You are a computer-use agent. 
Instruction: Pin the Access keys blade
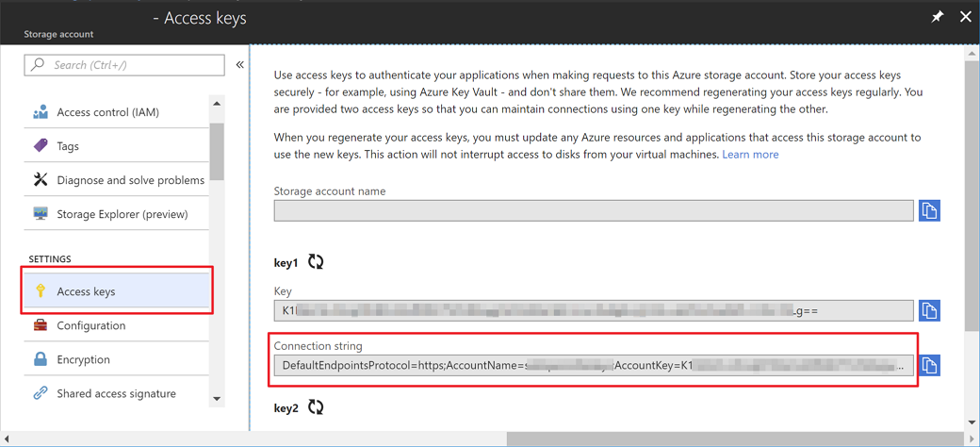tap(937, 17)
